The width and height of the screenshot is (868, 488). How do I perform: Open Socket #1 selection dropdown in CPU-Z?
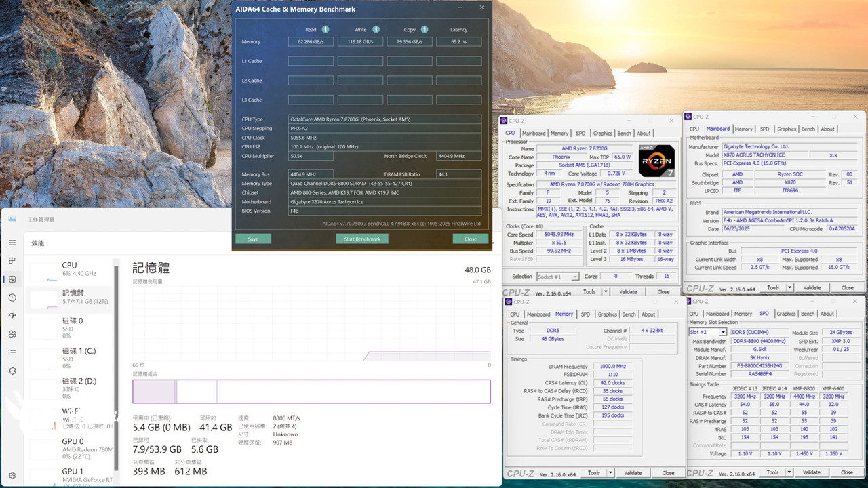(557, 277)
